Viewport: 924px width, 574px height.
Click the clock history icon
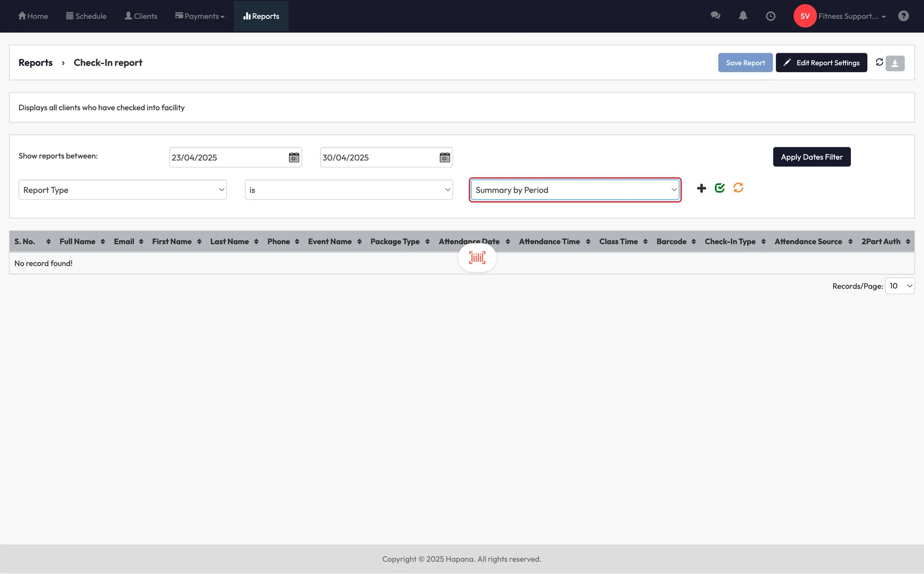click(x=771, y=16)
